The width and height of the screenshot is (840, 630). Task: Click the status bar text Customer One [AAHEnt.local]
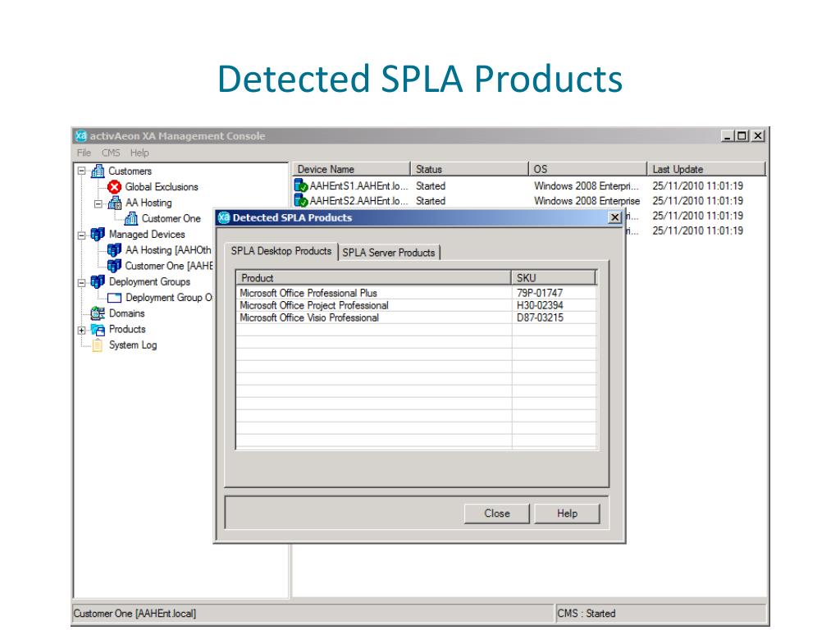[x=135, y=614]
